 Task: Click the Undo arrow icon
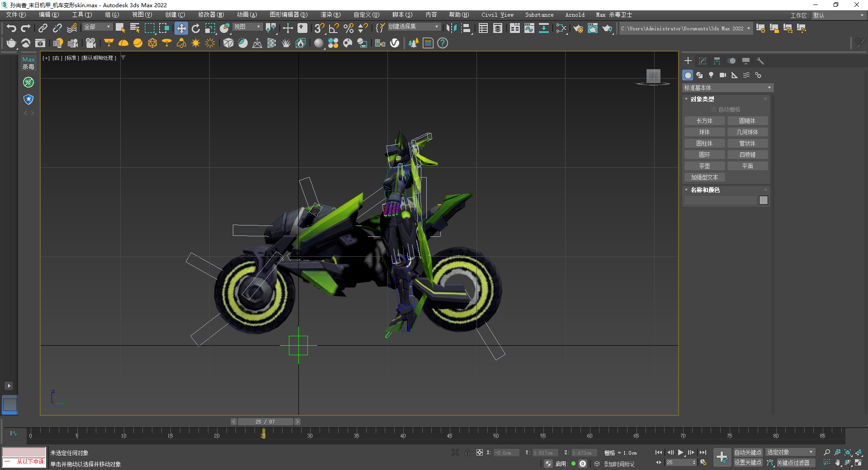click(x=11, y=28)
